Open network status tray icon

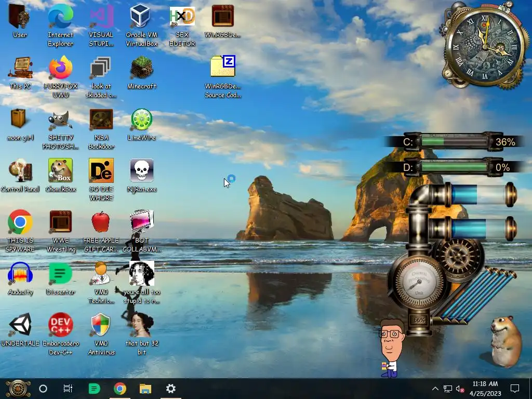tap(448, 389)
